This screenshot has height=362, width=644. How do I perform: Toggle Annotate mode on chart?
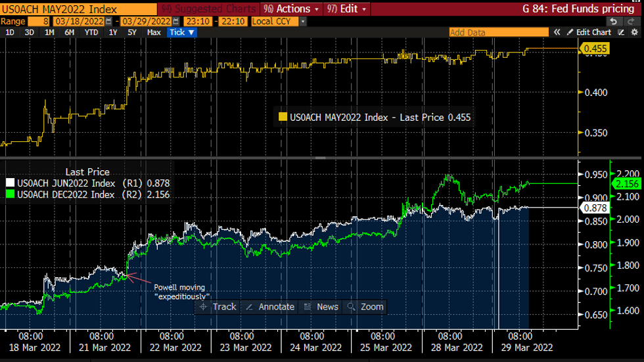(270, 307)
